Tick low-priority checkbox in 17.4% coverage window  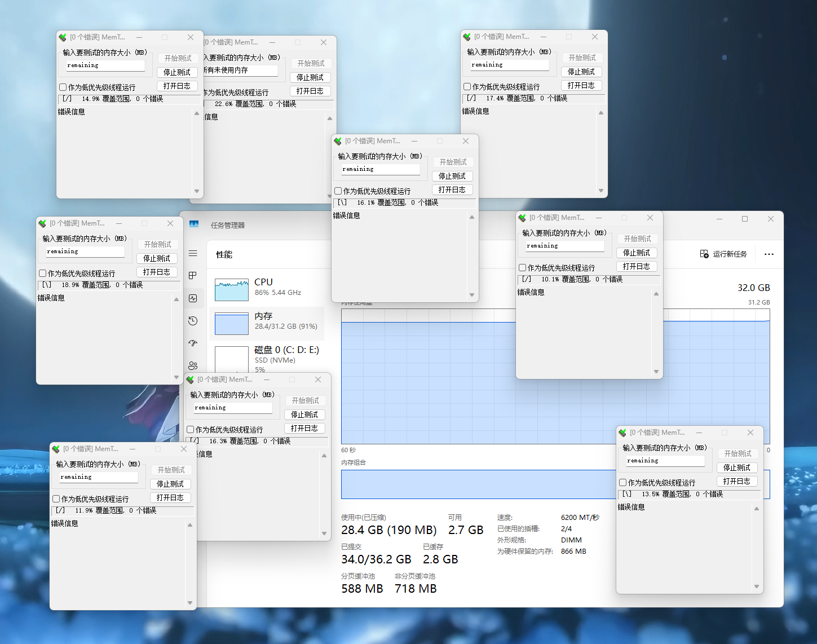tap(467, 87)
